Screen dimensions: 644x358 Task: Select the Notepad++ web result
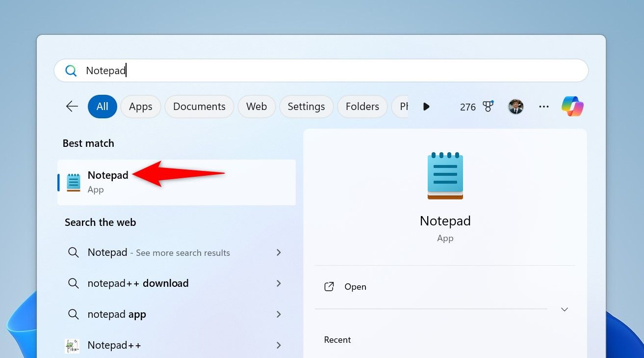(114, 345)
